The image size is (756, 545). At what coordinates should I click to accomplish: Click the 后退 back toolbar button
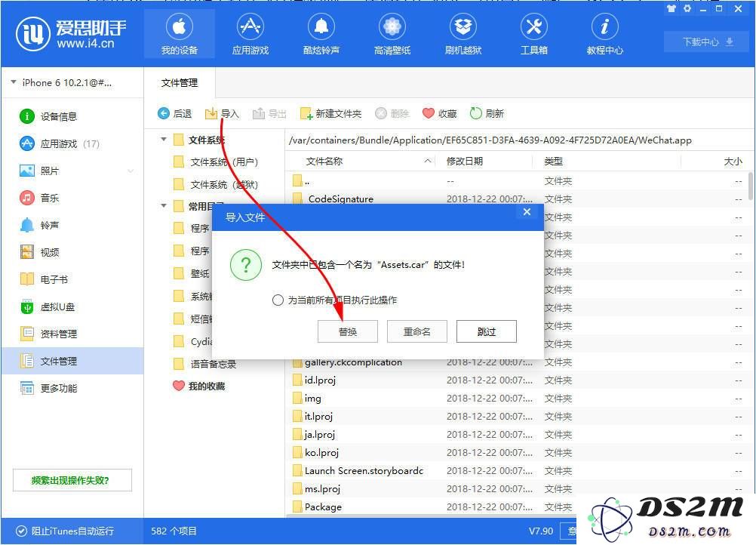tap(174, 113)
